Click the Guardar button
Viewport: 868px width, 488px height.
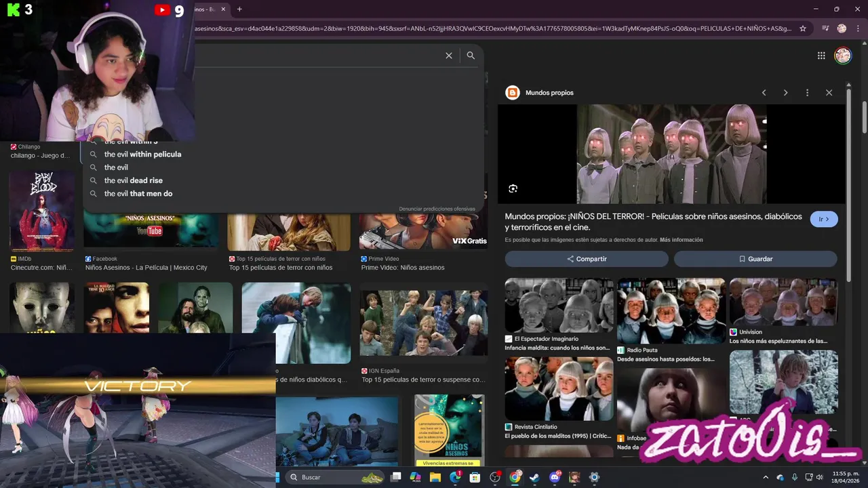point(755,259)
